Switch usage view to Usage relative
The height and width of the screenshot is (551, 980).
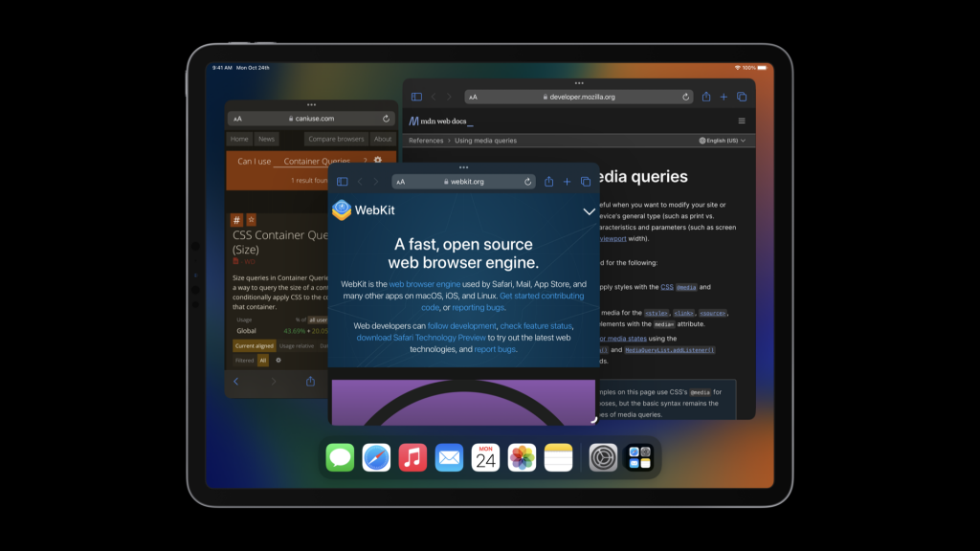pos(297,346)
